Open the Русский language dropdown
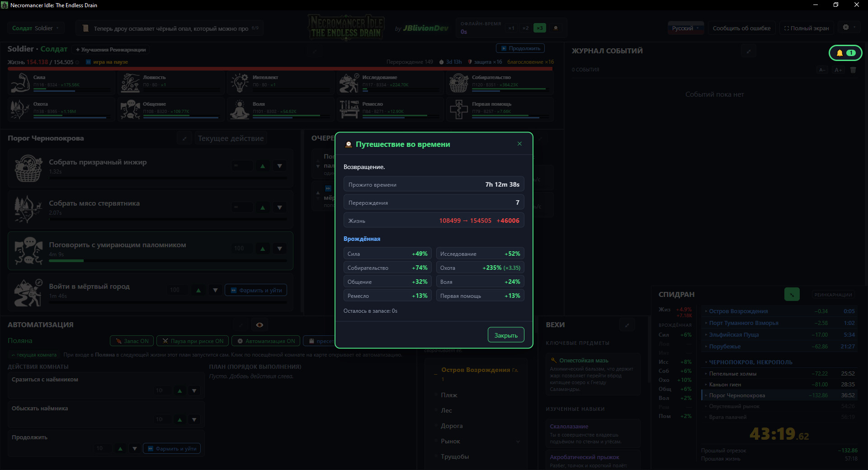The height and width of the screenshot is (470, 868). pos(685,28)
